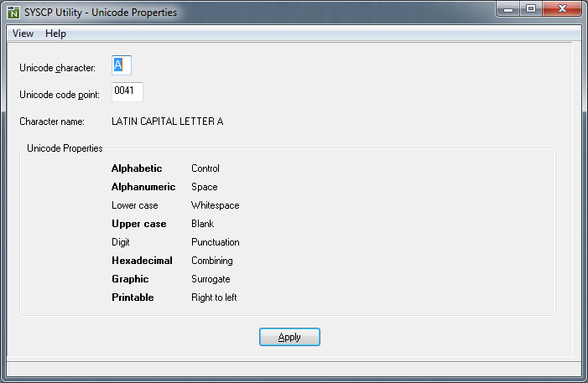
Task: Click the Lower case property label
Action: pos(134,205)
